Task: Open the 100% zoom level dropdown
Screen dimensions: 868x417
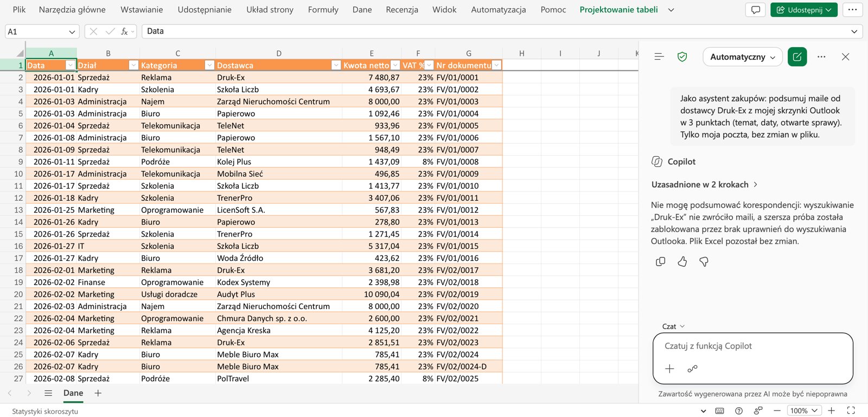Action: click(x=803, y=410)
